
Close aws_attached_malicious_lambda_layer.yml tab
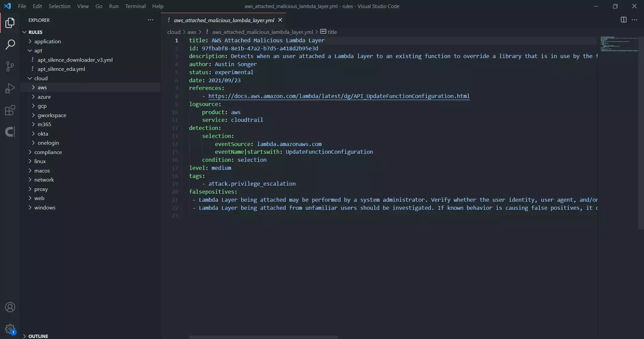(280, 20)
